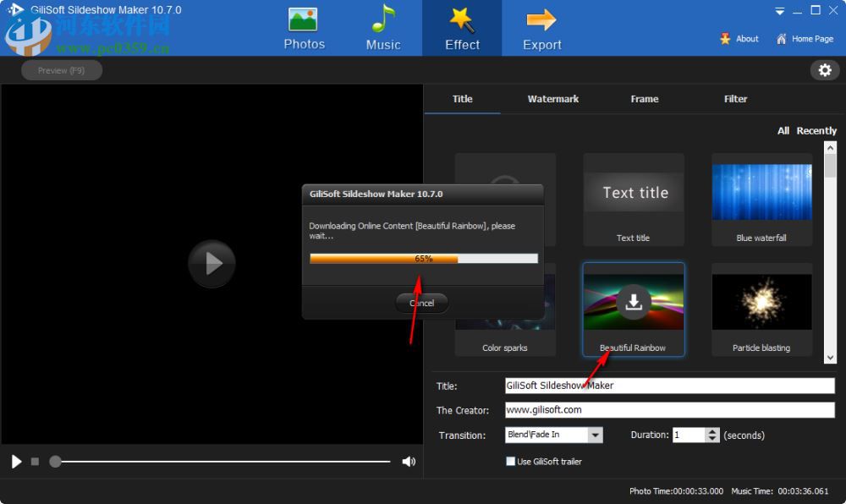The image size is (846, 504).
Task: Select the All effects view
Action: [783, 130]
